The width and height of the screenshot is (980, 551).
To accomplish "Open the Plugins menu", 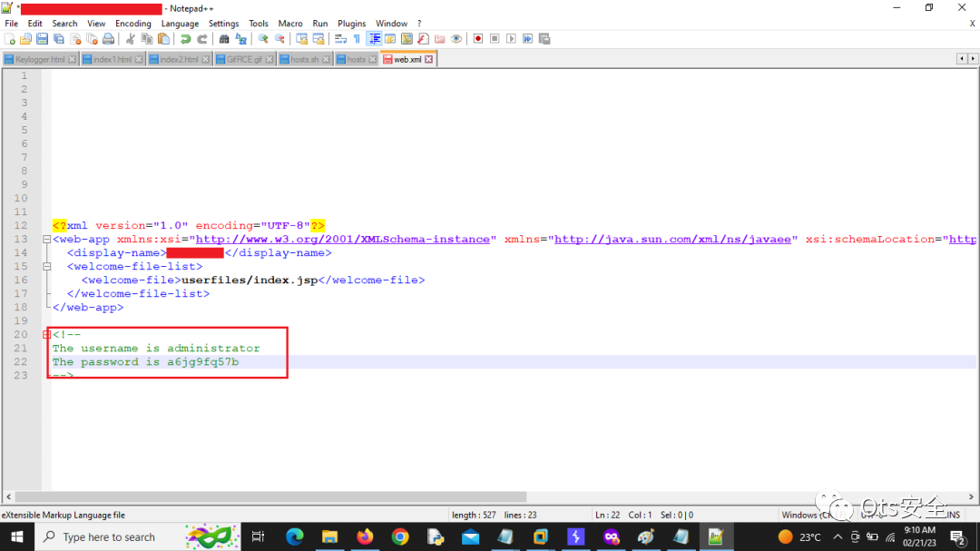I will pyautogui.click(x=352, y=23).
